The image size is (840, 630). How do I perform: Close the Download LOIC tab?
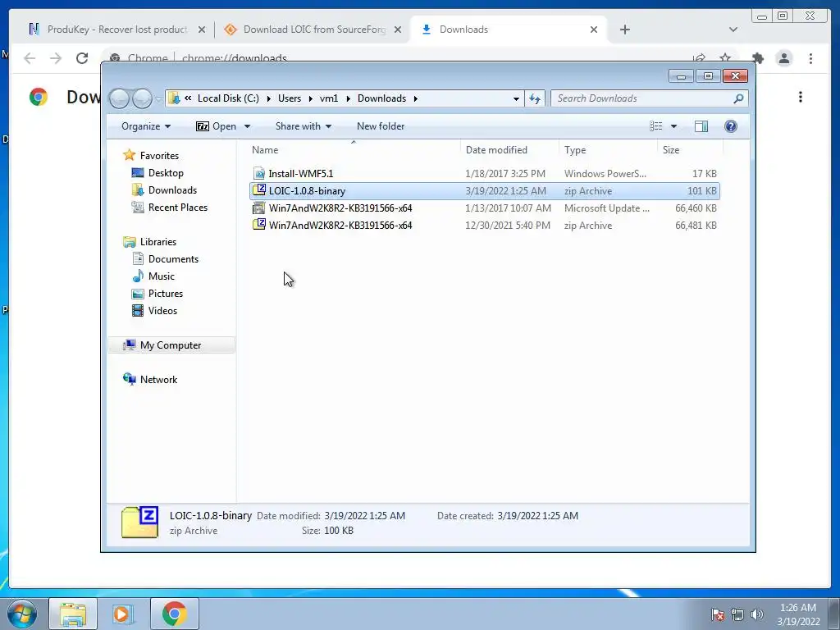(398, 30)
